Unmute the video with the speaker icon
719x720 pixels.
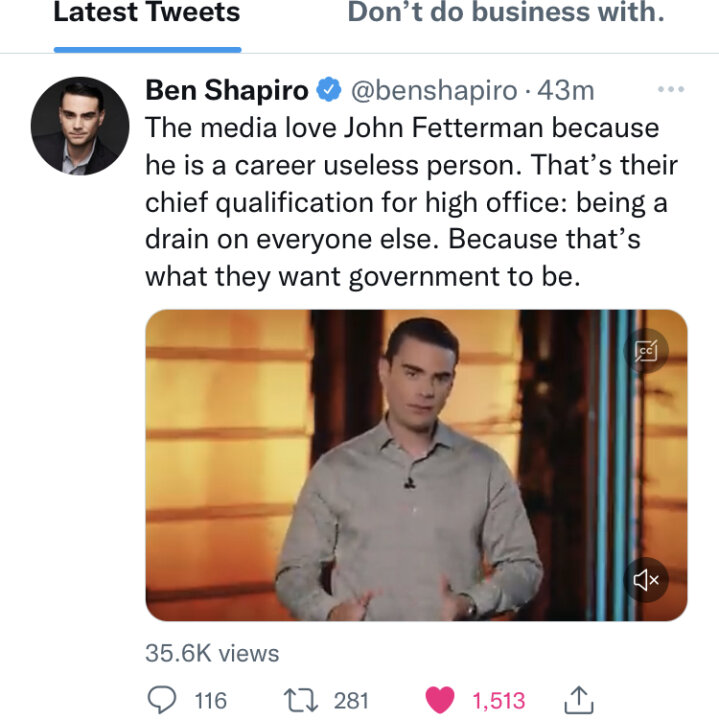click(646, 580)
